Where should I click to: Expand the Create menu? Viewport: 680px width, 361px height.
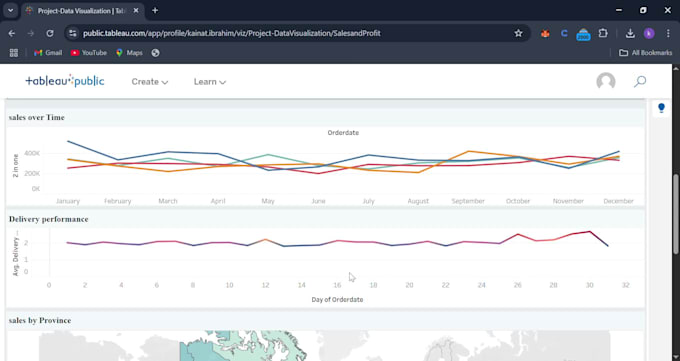click(x=150, y=82)
